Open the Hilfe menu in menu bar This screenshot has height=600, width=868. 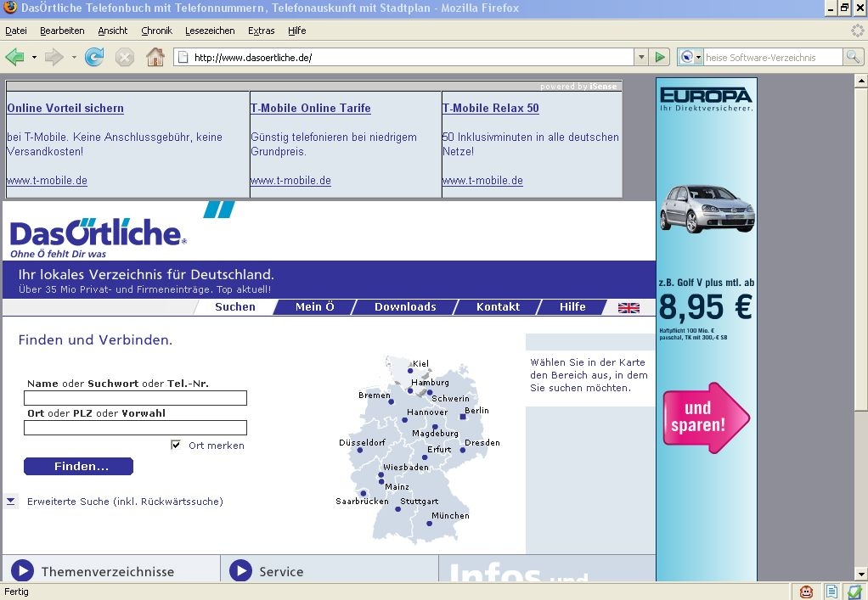[x=296, y=31]
